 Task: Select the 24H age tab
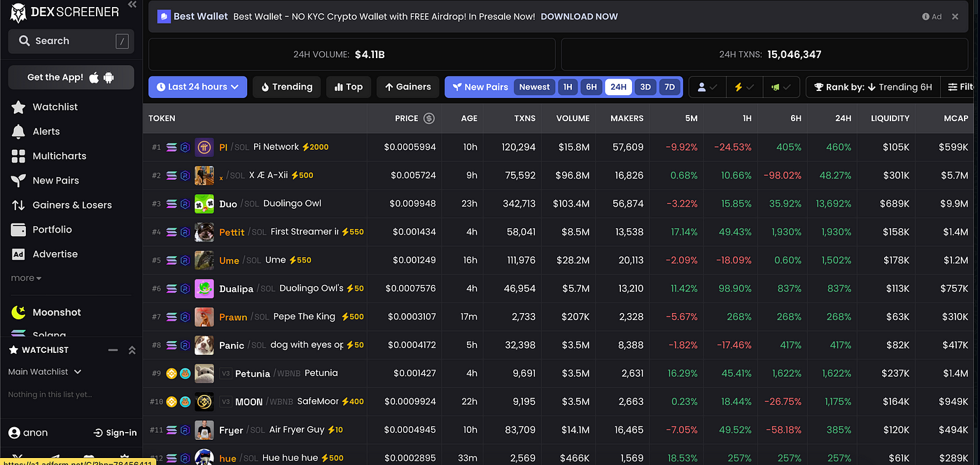click(618, 87)
